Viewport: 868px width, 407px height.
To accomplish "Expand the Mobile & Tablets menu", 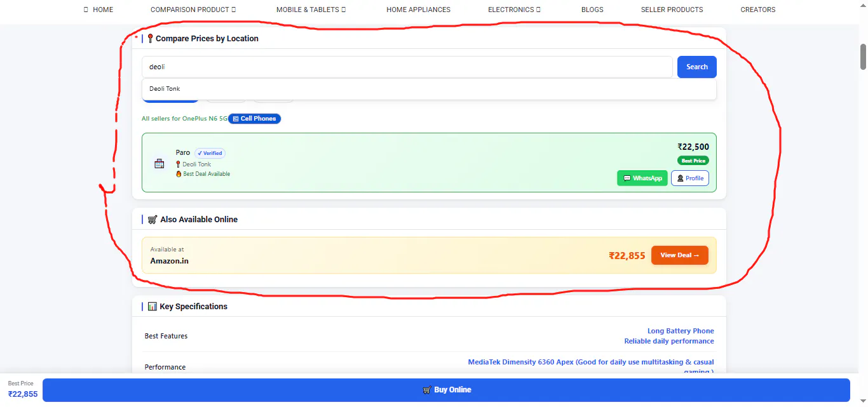I will [x=311, y=10].
